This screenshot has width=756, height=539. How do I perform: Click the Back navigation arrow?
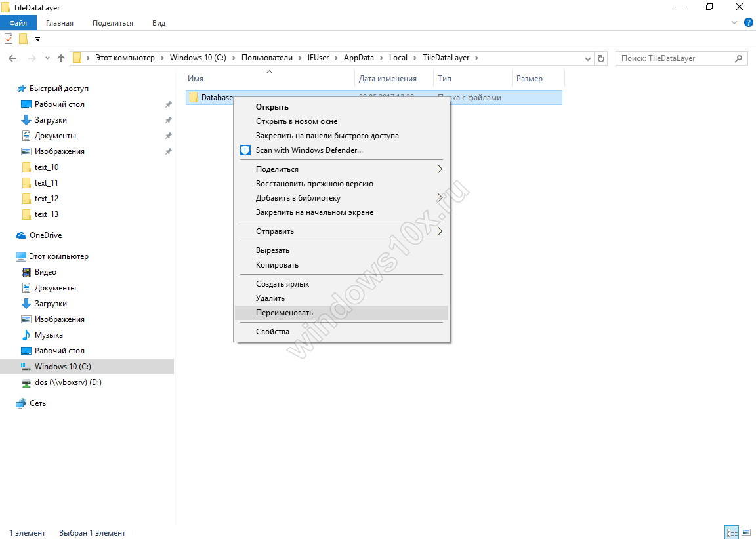click(x=12, y=58)
